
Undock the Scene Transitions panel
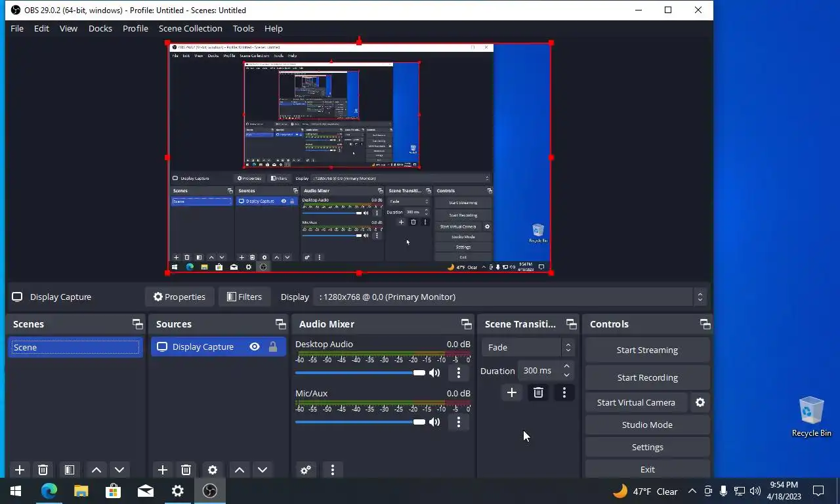coord(572,324)
